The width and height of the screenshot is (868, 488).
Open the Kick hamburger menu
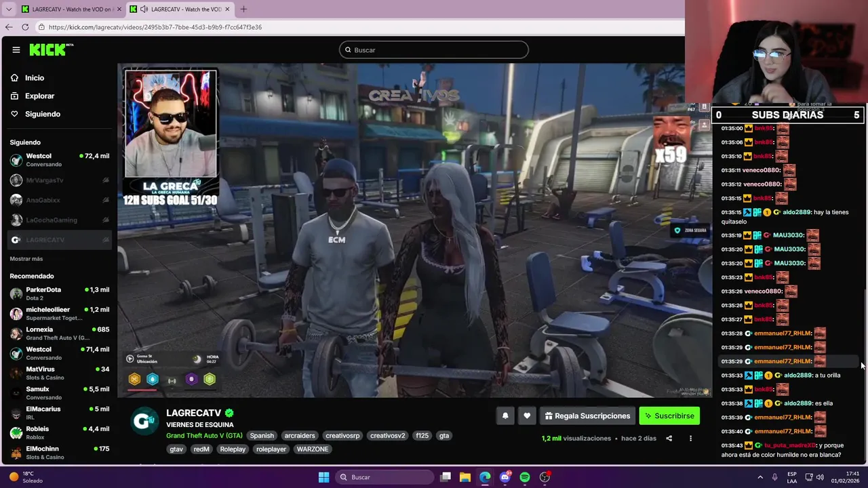tap(16, 49)
